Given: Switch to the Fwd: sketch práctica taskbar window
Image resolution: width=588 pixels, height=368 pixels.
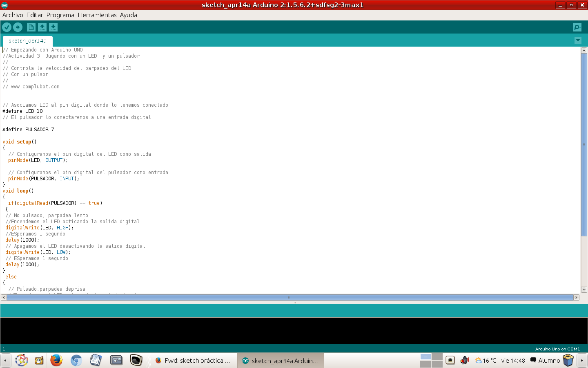Looking at the screenshot, I should coord(193,361).
